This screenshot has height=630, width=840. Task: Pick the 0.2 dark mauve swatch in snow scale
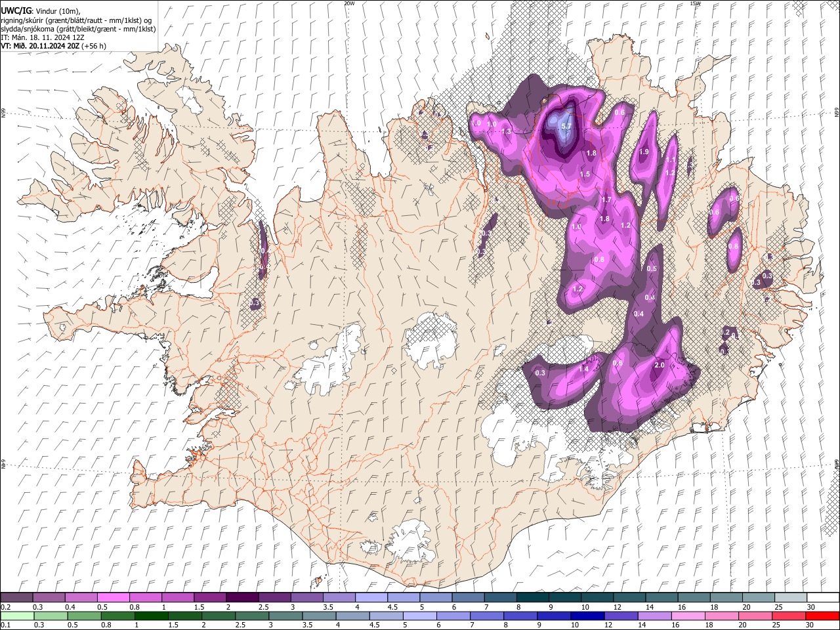click(16, 598)
